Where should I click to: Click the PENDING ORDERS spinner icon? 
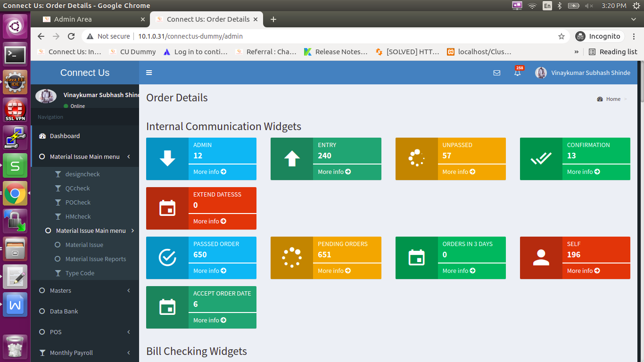pyautogui.click(x=292, y=258)
